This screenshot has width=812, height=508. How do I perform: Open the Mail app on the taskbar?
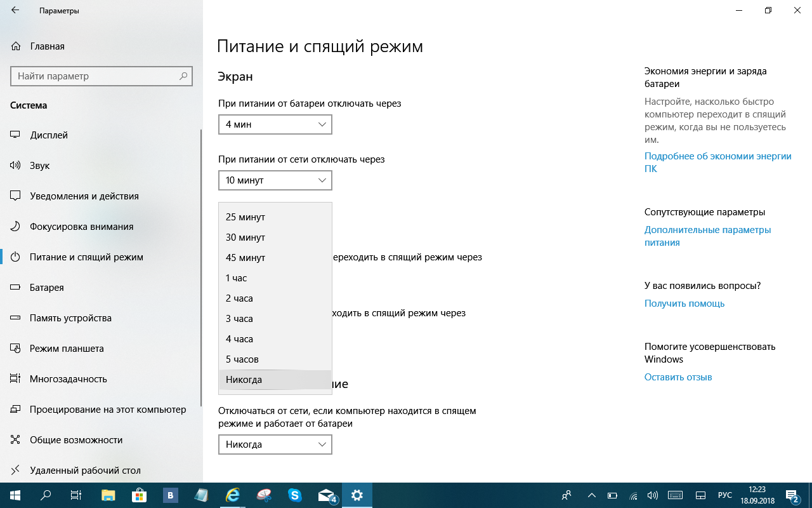327,495
